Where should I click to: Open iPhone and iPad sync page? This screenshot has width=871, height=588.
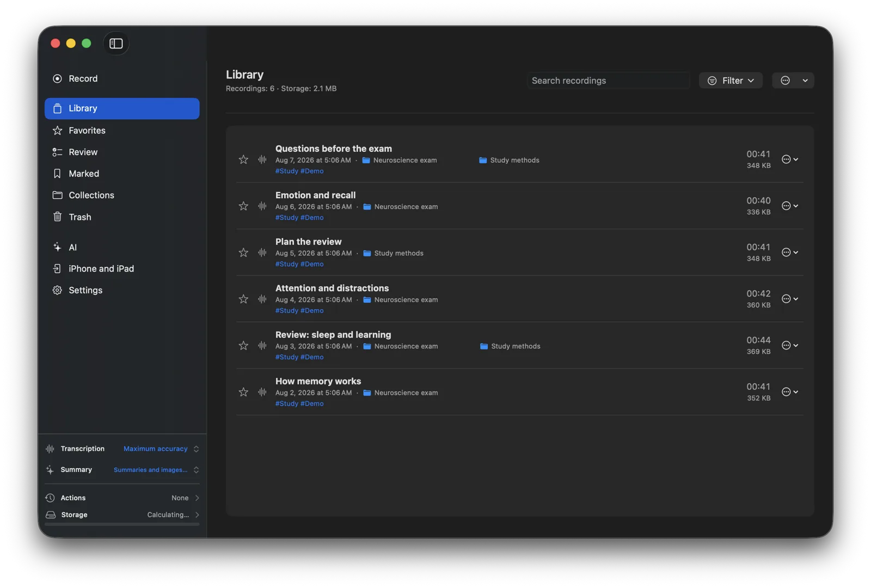coord(122,269)
